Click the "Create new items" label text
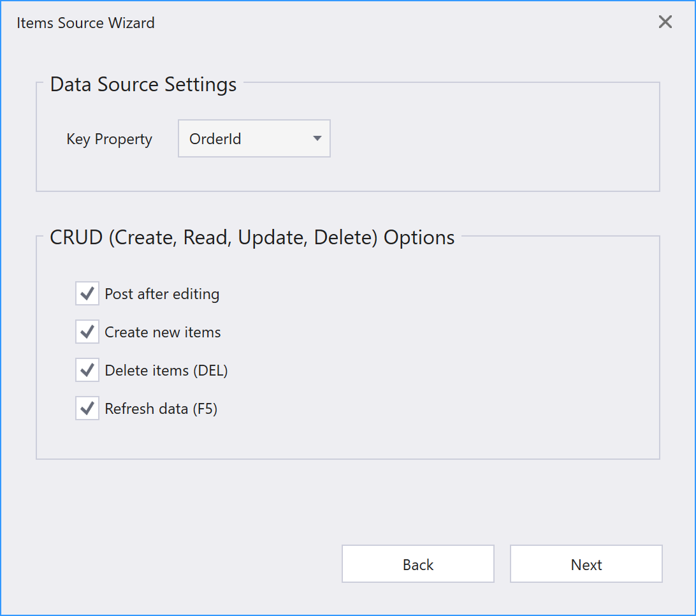This screenshot has width=696, height=616. pos(163,332)
